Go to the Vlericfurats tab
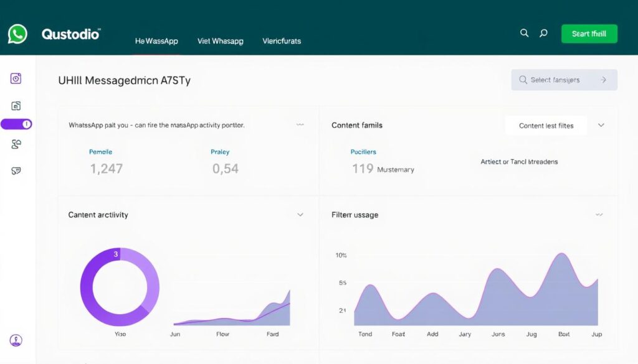 (x=282, y=41)
